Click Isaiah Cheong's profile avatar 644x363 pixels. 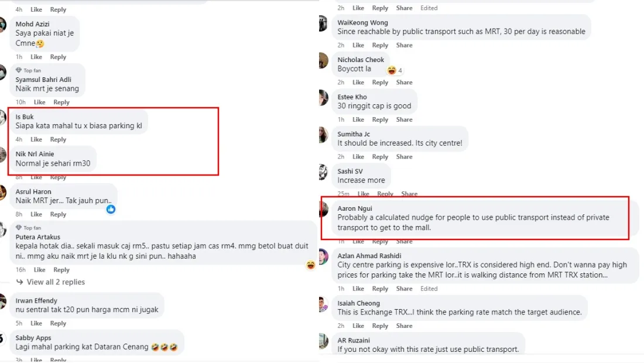point(323,304)
